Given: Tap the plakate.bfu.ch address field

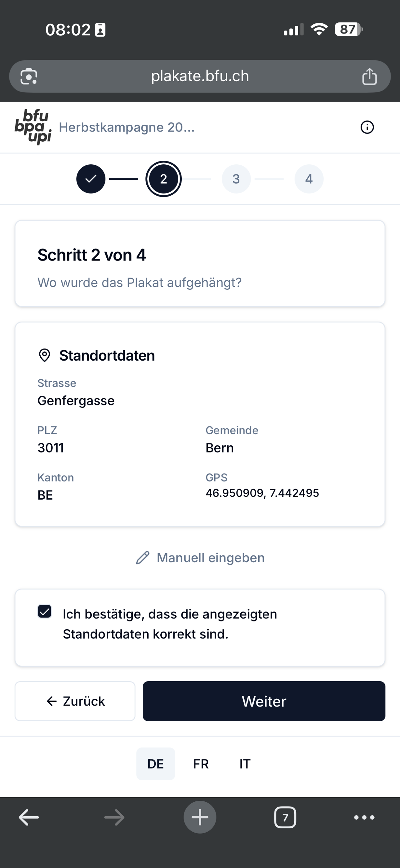Looking at the screenshot, I should [x=200, y=76].
